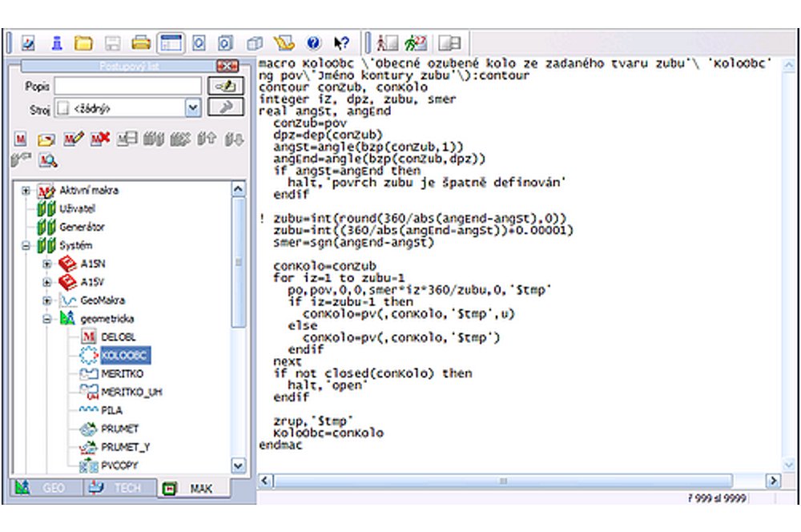Click the code line 'conKolo=conZub'

pos(325,266)
